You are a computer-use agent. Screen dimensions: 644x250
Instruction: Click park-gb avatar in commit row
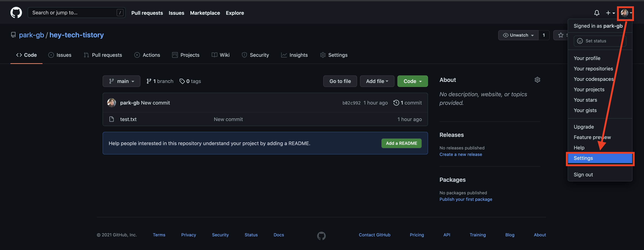point(111,103)
